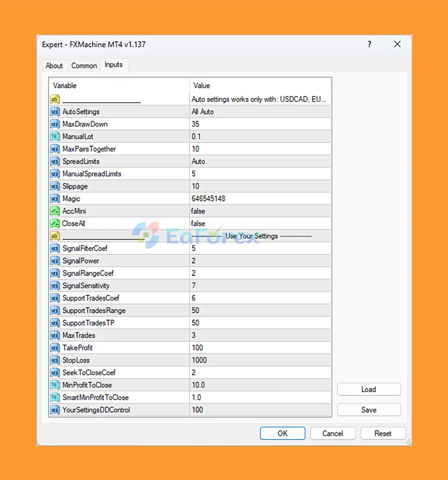Close the Expert dialog with X

point(397,44)
